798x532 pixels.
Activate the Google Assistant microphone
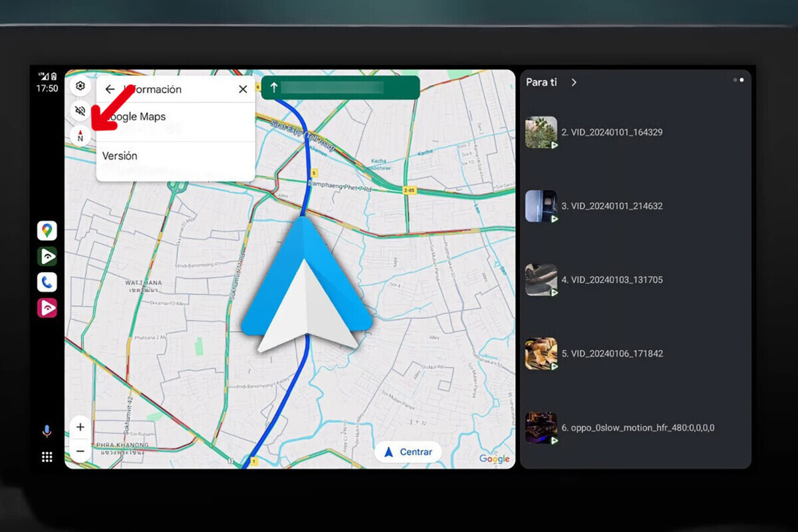tap(47, 432)
